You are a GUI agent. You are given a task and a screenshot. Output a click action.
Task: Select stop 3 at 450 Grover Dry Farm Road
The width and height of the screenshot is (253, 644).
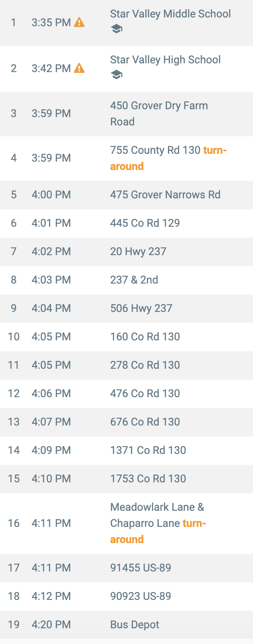126,114
